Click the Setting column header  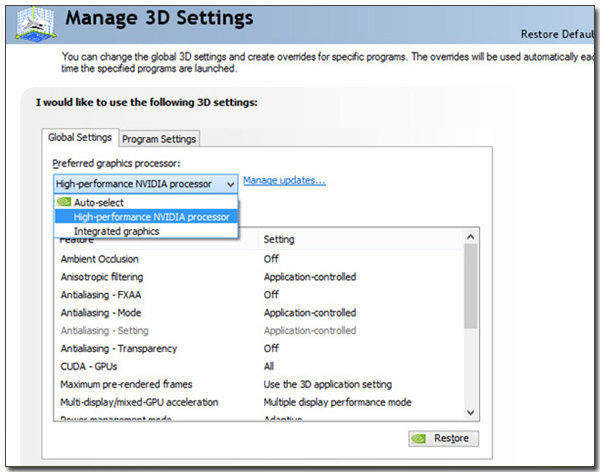click(278, 240)
